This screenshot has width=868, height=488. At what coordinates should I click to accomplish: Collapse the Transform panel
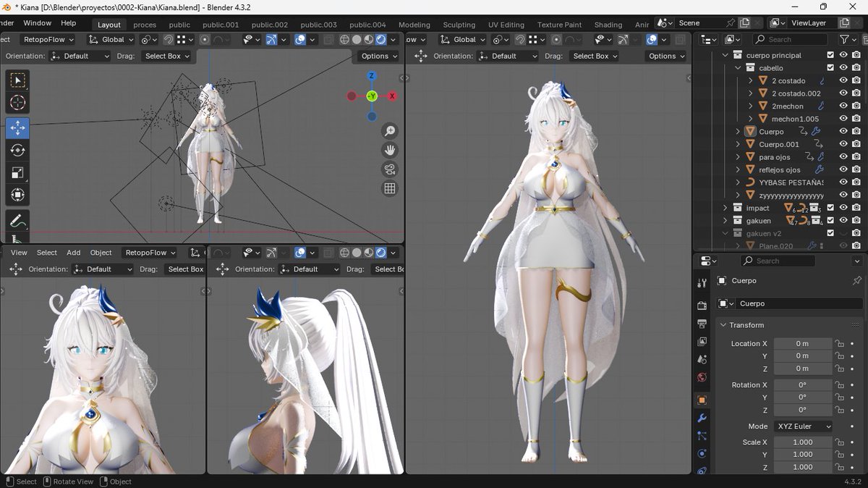coord(724,325)
